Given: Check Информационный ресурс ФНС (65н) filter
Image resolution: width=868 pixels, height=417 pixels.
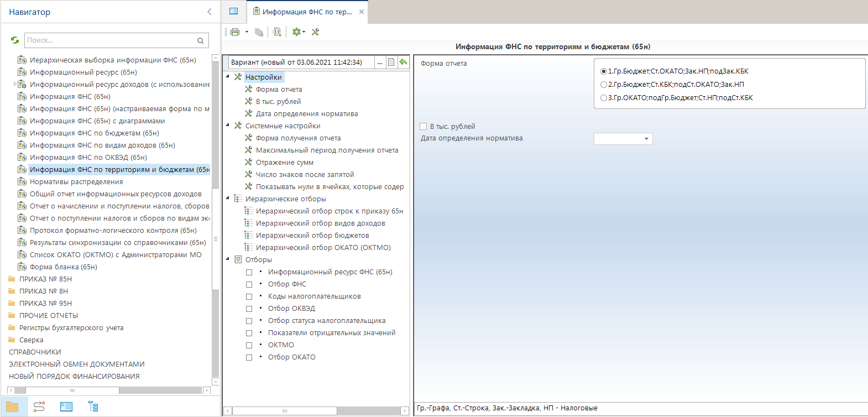Looking at the screenshot, I should point(249,272).
